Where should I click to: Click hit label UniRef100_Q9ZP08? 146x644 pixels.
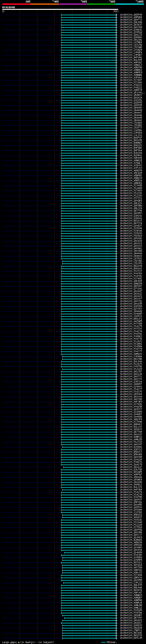pos(131,15)
